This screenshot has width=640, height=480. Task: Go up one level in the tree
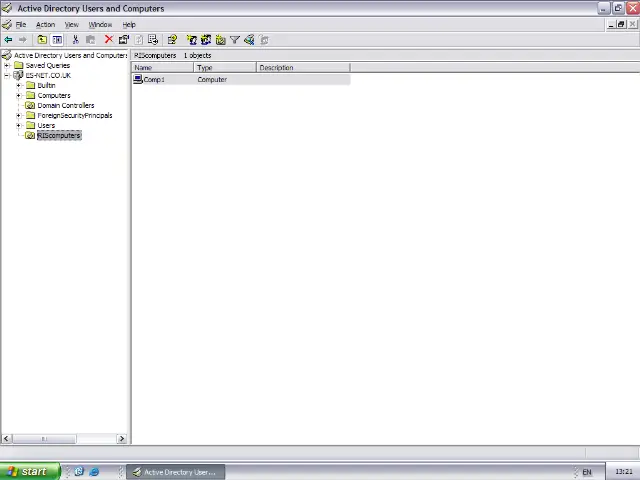pyautogui.click(x=42, y=40)
